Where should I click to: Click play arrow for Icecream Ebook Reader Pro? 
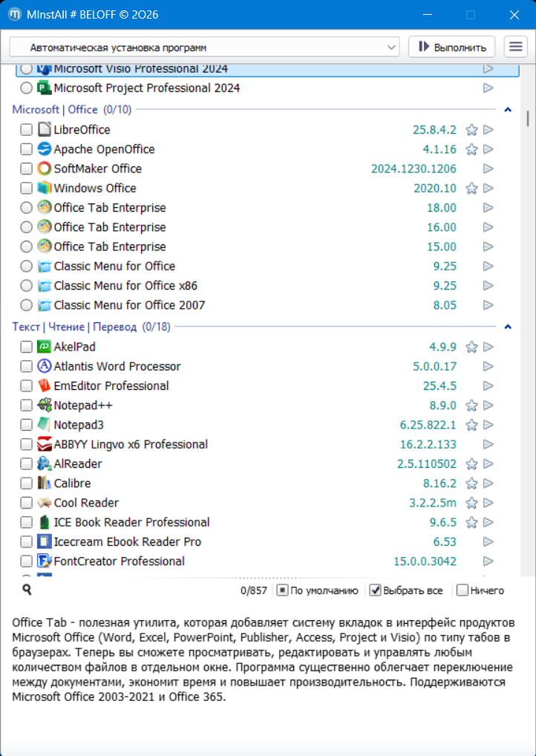[488, 542]
